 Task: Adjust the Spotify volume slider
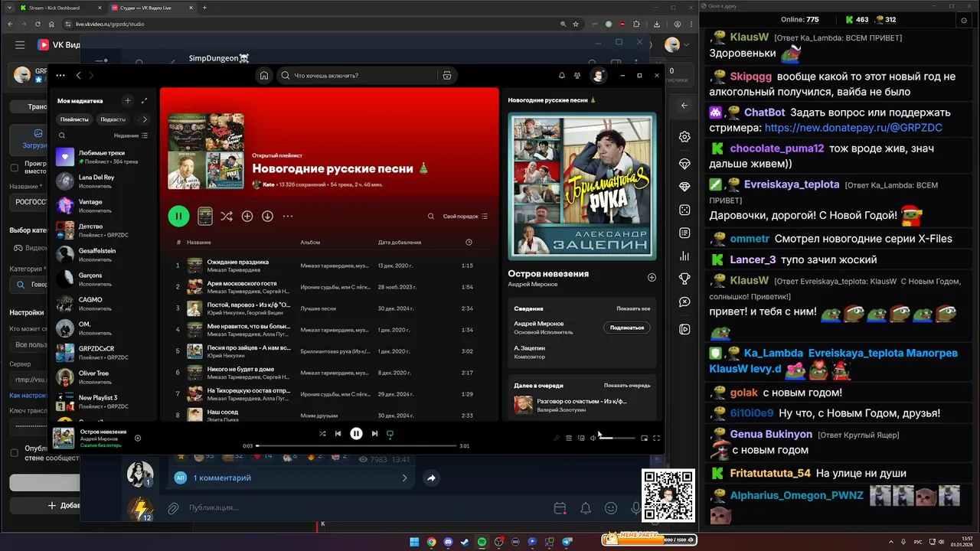click(x=617, y=438)
